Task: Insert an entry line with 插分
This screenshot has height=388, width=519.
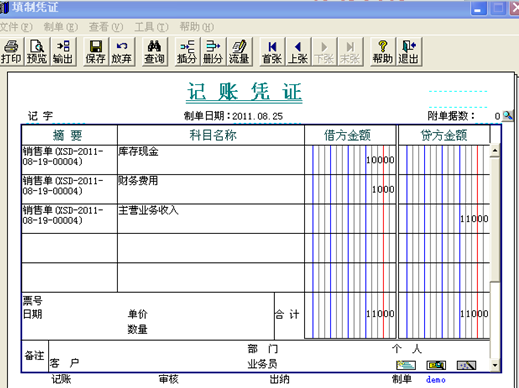Action: pos(187,52)
